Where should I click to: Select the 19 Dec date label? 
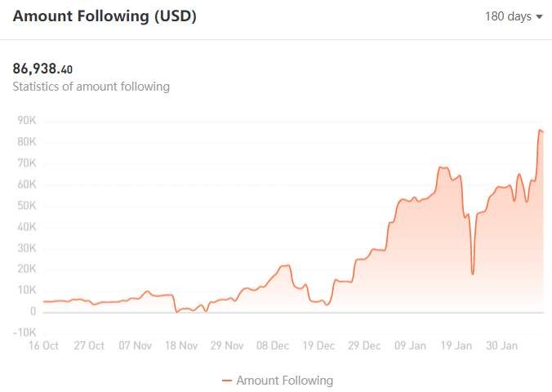[318, 345]
